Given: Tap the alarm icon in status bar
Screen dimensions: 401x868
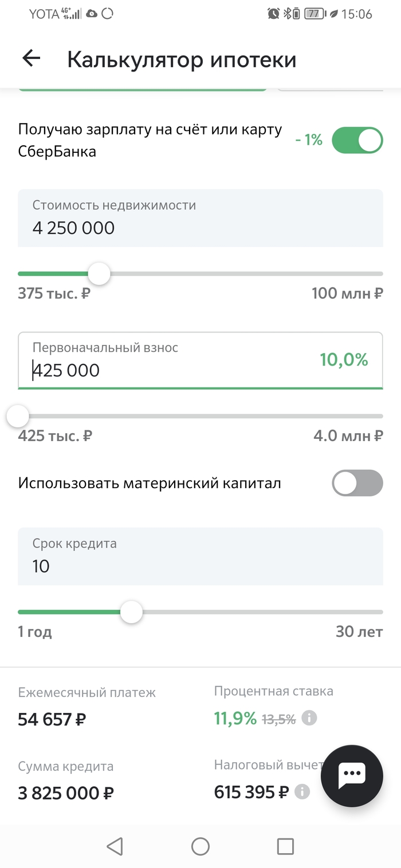Looking at the screenshot, I should pyautogui.click(x=274, y=14).
